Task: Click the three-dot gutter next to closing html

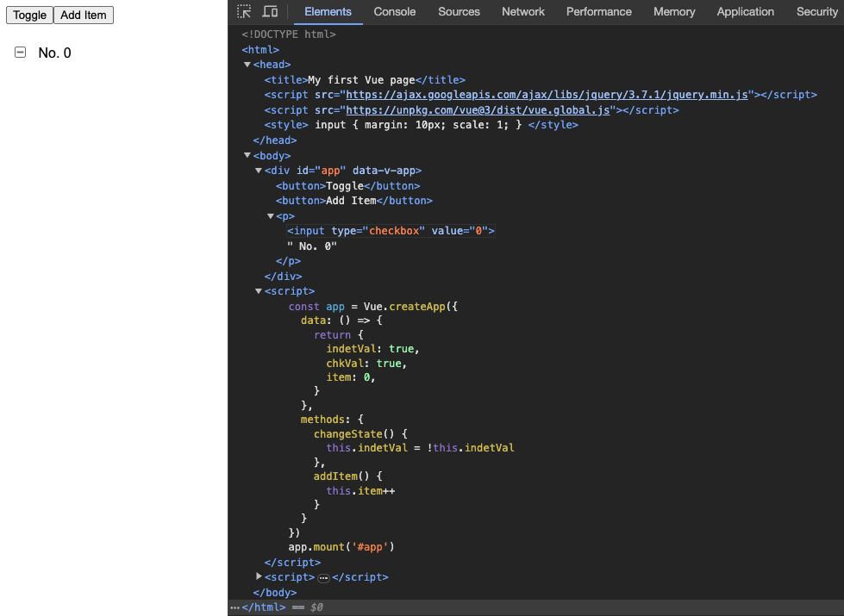Action: click(234, 607)
